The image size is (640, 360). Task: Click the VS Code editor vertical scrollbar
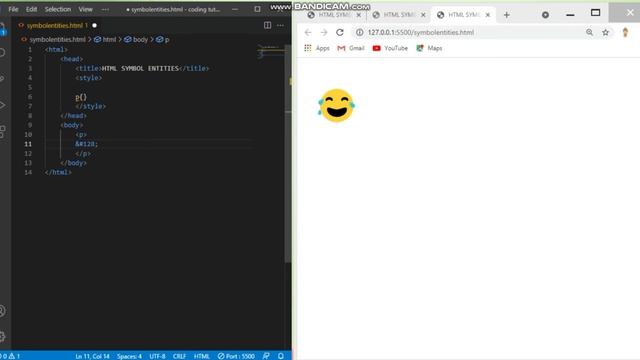(x=288, y=153)
